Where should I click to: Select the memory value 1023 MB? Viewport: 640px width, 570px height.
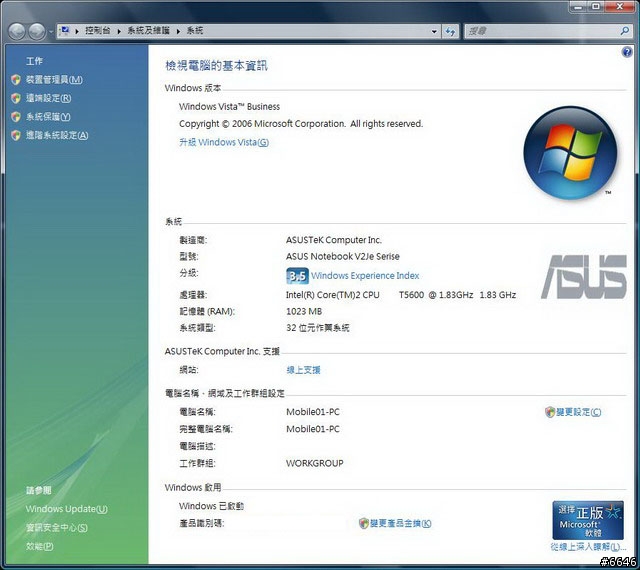coord(304,312)
